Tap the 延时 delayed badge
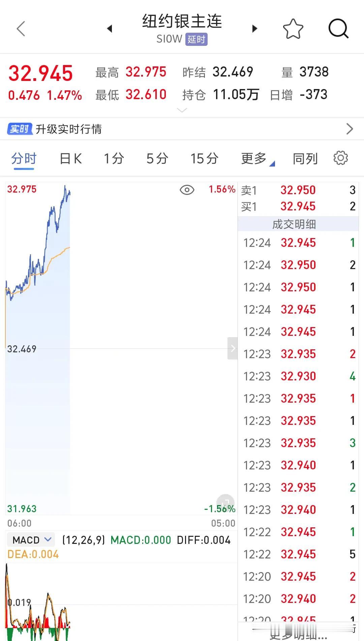 [x=196, y=39]
